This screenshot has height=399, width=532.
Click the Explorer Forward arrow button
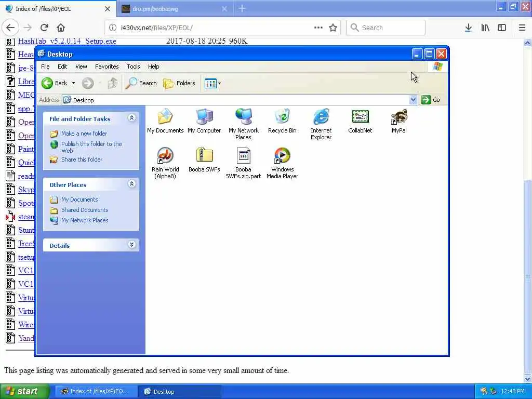87,83
